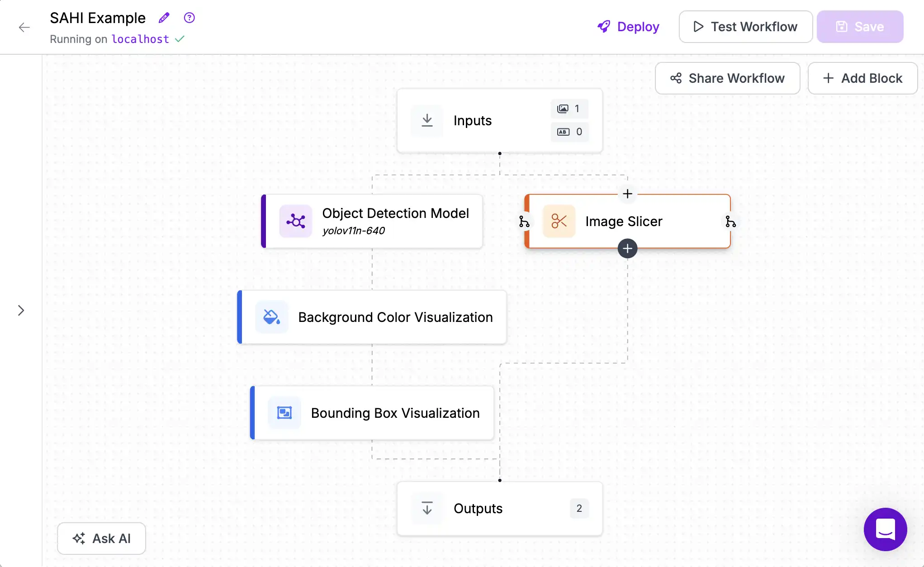This screenshot has width=924, height=567.
Task: Click the Background Color Visualization paint icon
Action: (x=271, y=317)
